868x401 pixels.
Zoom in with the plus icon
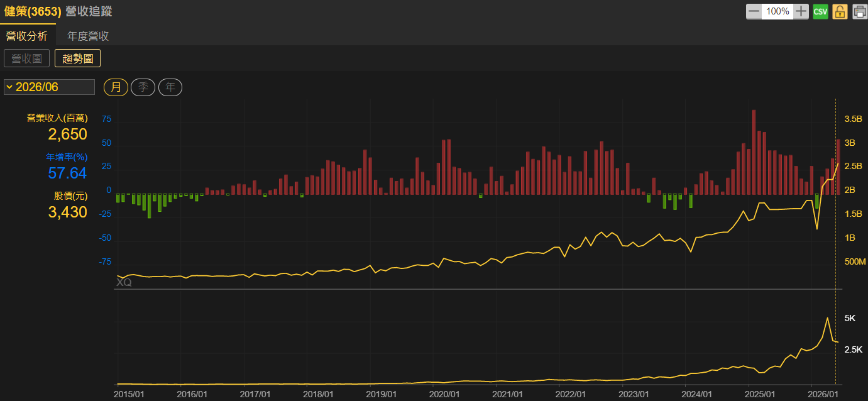coord(801,11)
